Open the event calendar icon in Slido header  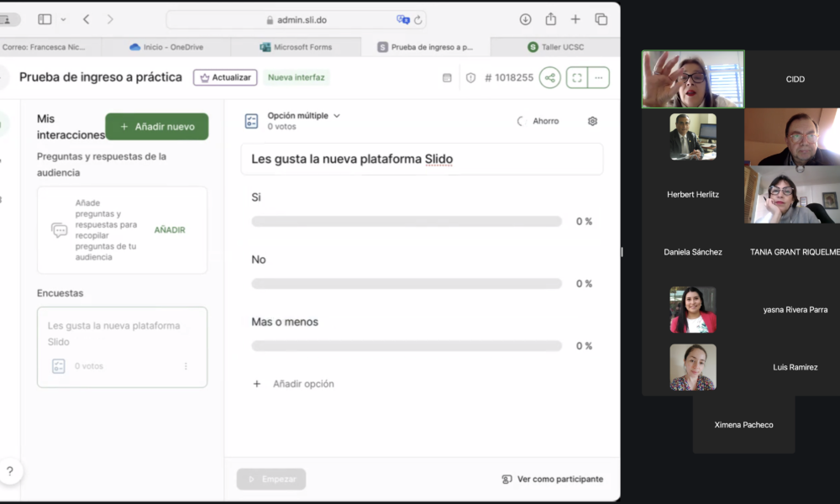447,77
